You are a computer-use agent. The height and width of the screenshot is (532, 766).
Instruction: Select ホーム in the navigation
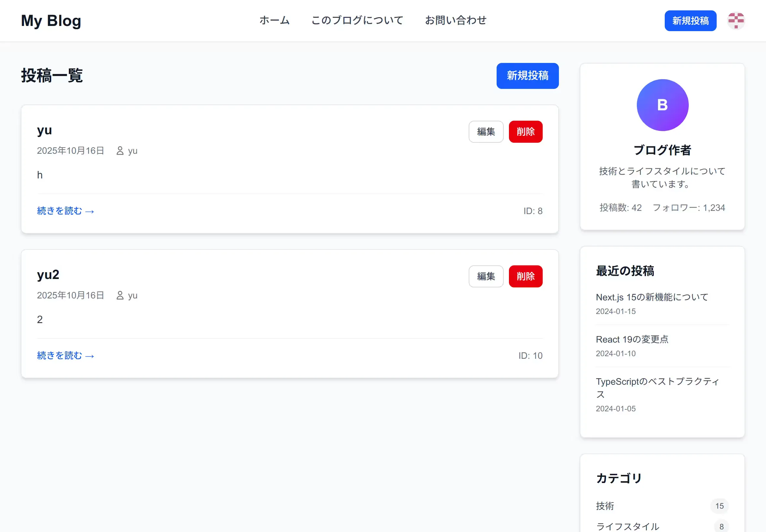(274, 20)
